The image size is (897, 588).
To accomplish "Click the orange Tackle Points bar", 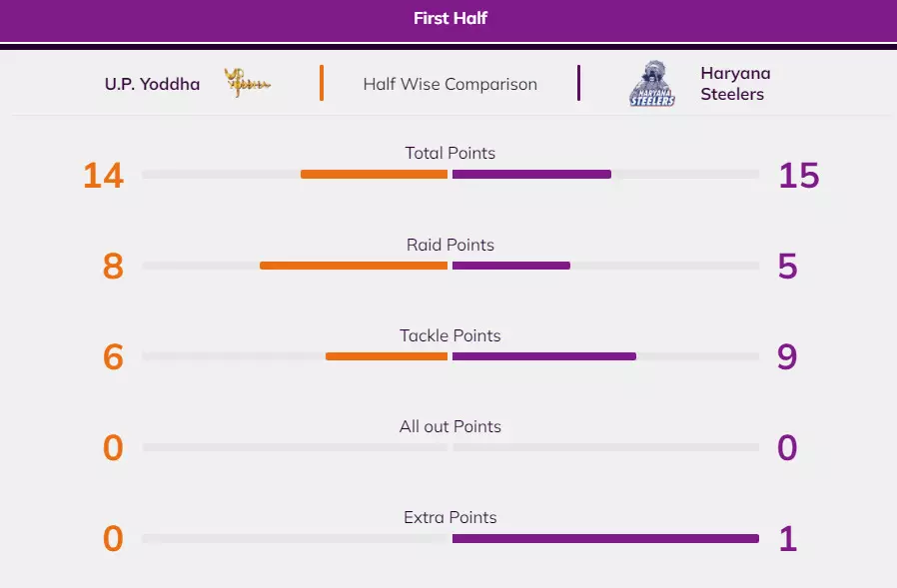I will coord(387,356).
